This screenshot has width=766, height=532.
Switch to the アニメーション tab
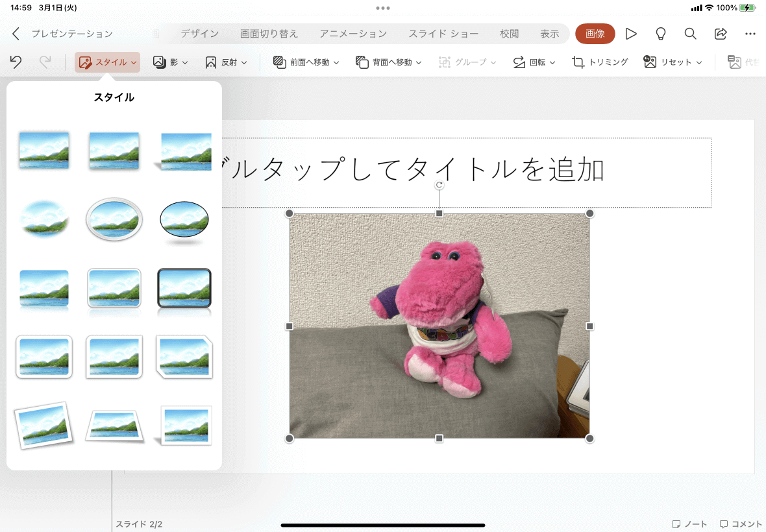point(353,34)
